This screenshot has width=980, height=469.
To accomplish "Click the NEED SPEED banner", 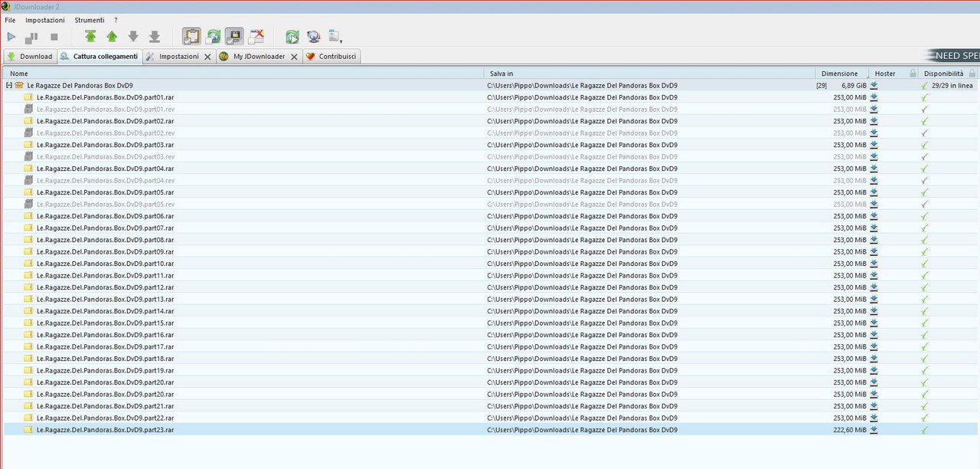I will (952, 56).
